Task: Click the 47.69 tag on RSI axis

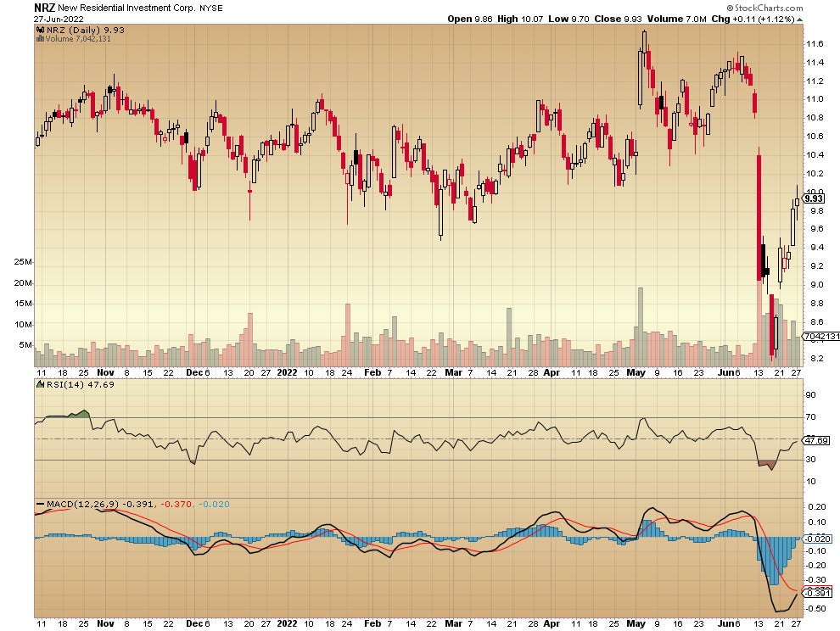Action: coord(816,440)
